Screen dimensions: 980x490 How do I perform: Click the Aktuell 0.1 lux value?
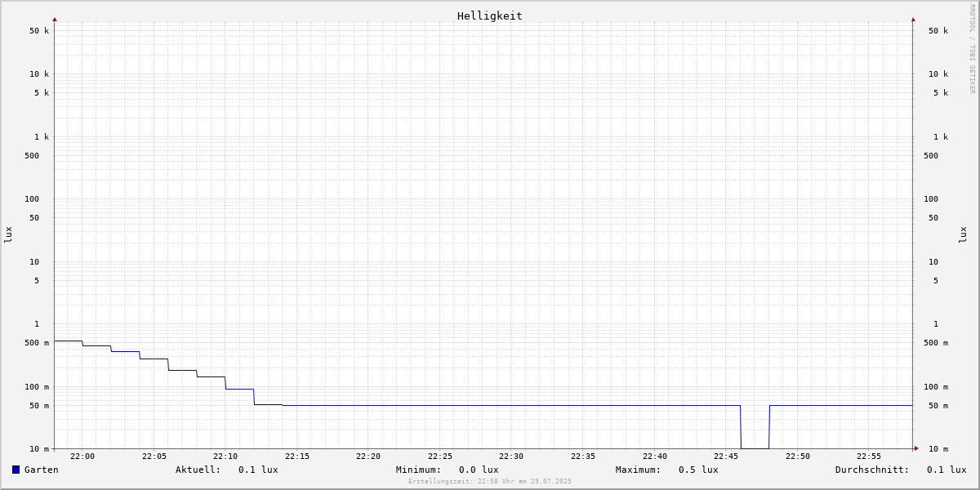click(x=258, y=470)
